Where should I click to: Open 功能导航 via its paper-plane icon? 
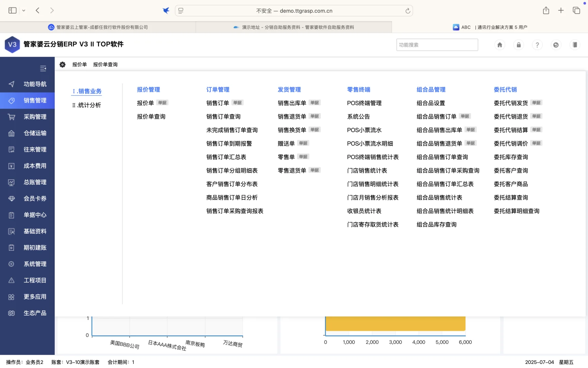pos(11,84)
